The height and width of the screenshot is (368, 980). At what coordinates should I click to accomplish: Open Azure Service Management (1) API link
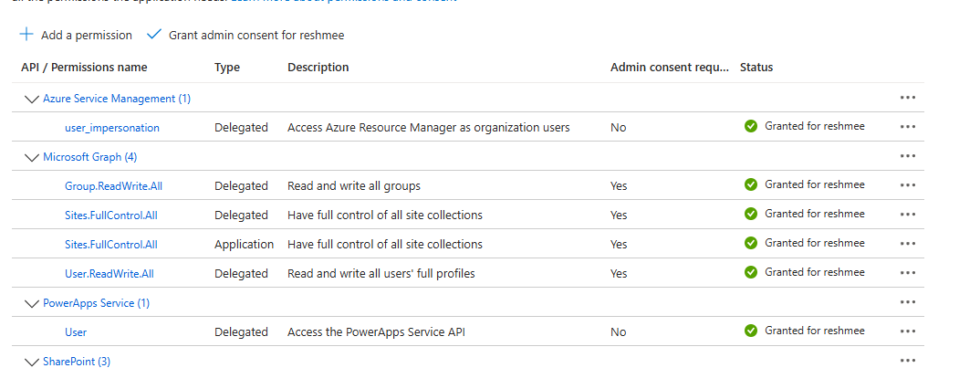[117, 99]
